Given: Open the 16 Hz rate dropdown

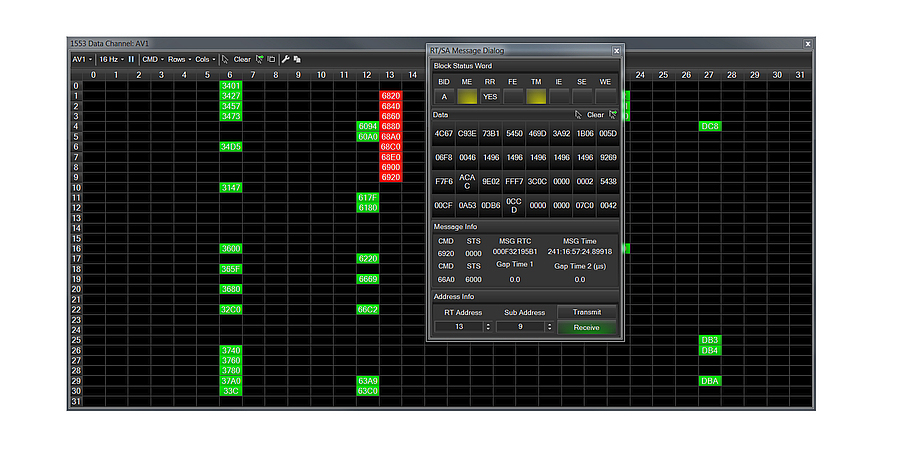Looking at the screenshot, I should click(x=111, y=59).
